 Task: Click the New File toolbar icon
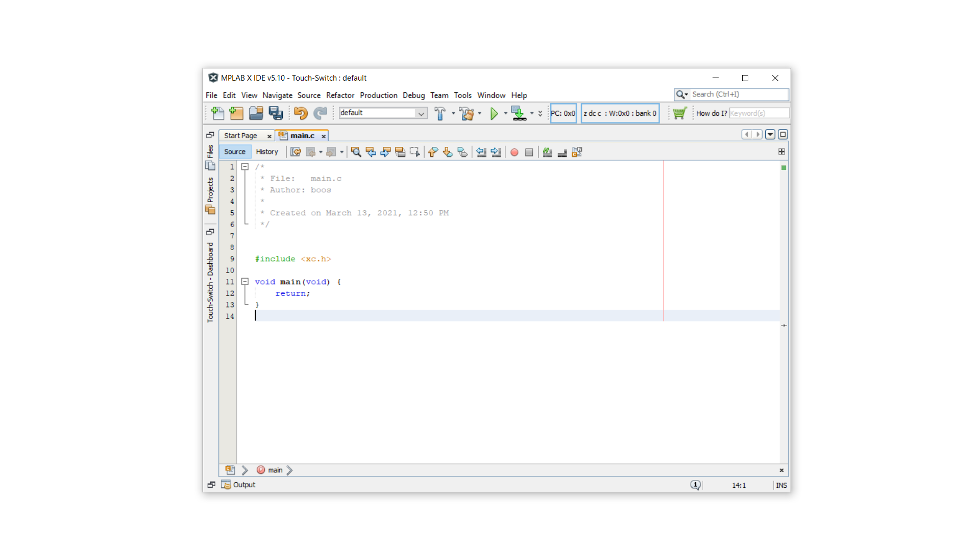(217, 113)
